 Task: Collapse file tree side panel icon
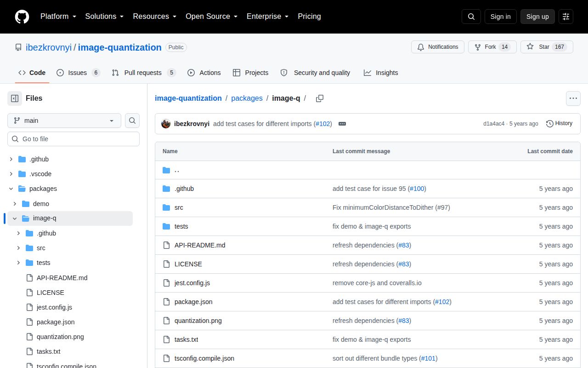(15, 98)
